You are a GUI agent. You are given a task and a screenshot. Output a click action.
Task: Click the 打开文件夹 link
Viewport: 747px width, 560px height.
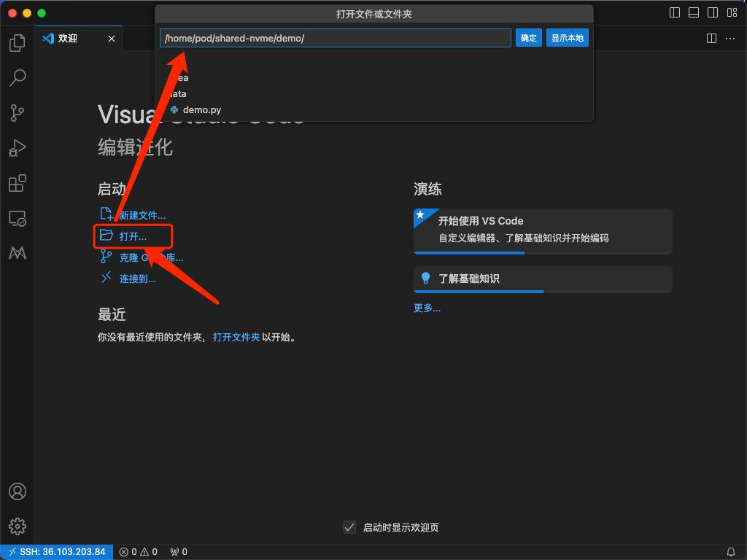click(236, 337)
